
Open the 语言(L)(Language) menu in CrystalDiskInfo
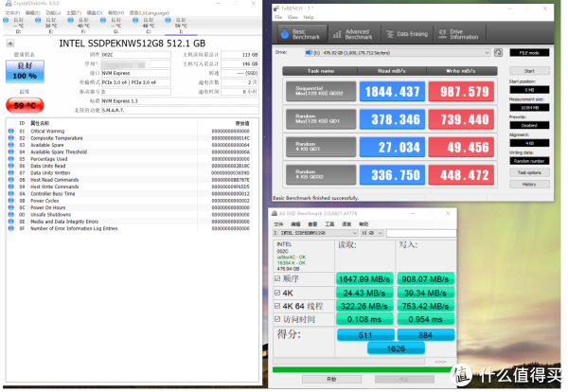coord(150,12)
